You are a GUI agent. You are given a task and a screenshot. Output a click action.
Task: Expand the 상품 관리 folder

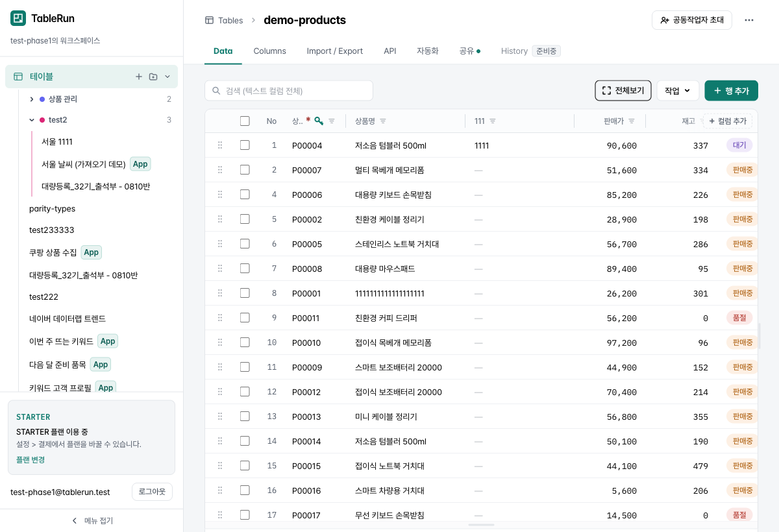coord(32,99)
